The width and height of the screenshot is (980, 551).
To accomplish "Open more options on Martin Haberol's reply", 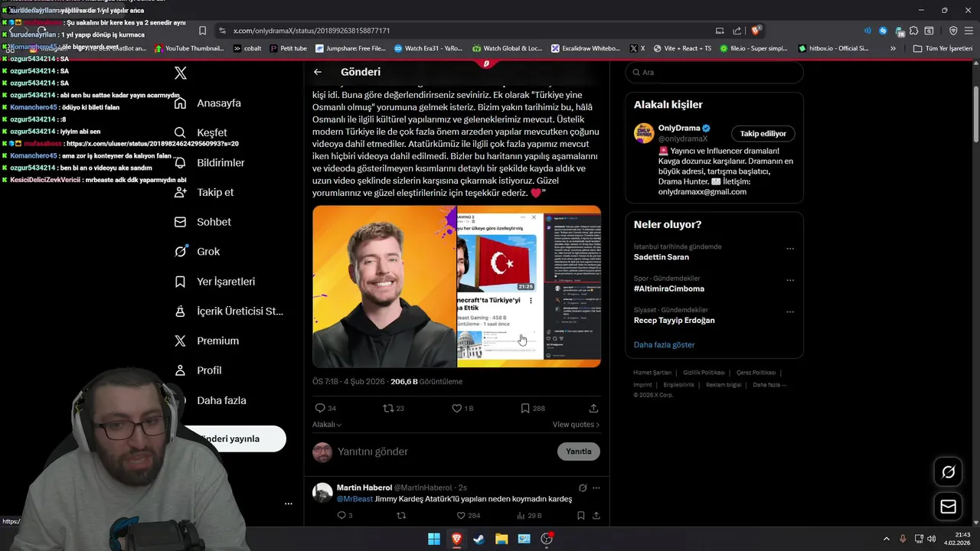I will pos(596,487).
